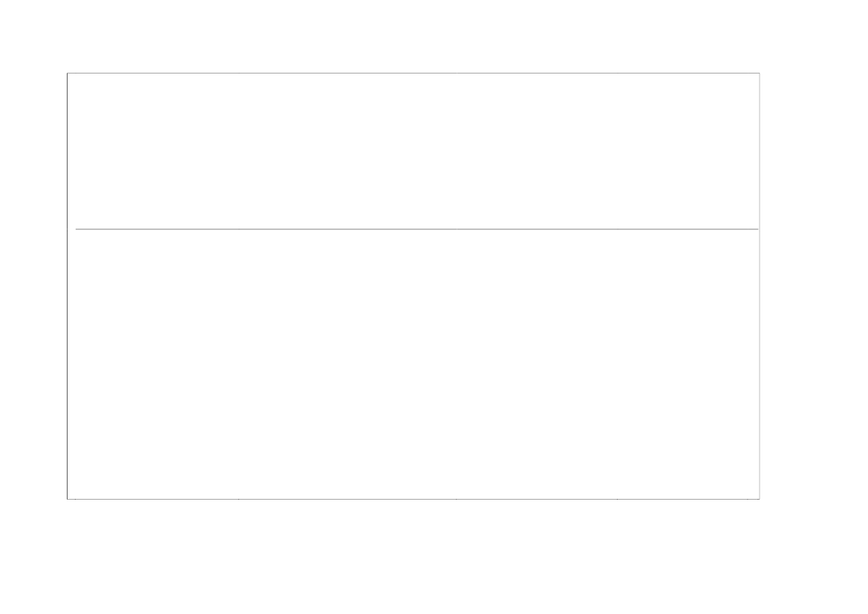
Task: Click the bottom-left corner of the plot frame
Action: (68, 499)
